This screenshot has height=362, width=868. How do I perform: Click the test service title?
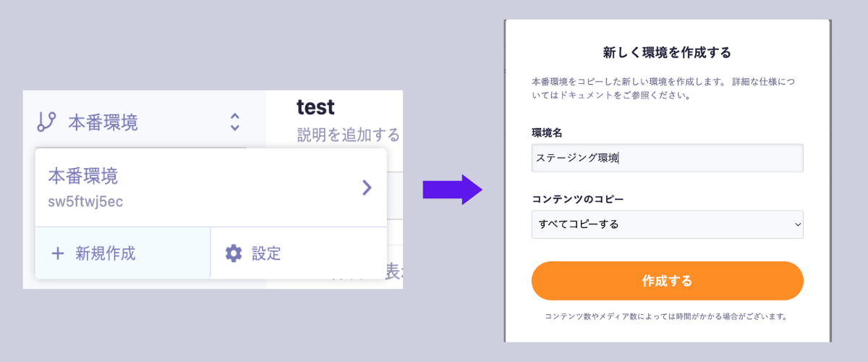(315, 107)
